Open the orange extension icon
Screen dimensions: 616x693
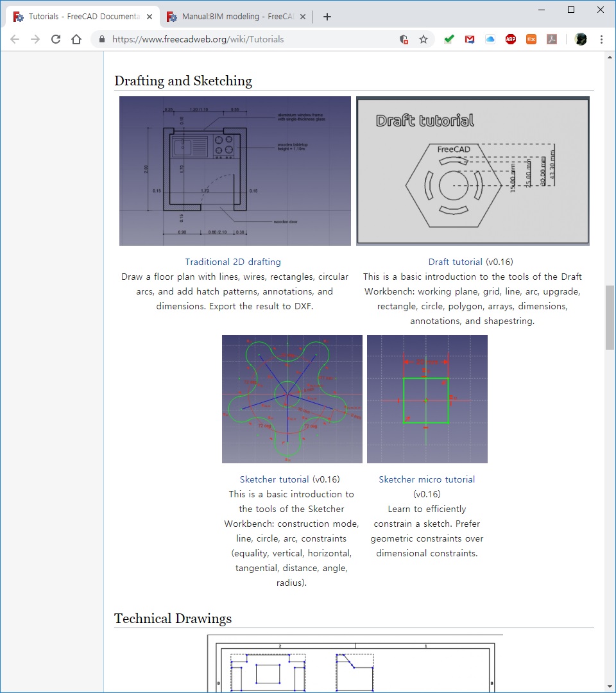click(x=531, y=39)
